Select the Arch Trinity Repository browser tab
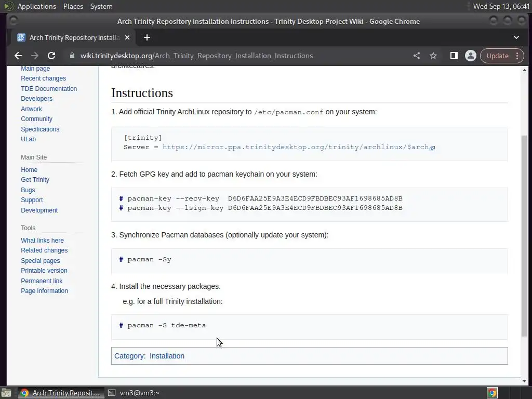Viewport: 532px width, 399px height. pos(74,37)
